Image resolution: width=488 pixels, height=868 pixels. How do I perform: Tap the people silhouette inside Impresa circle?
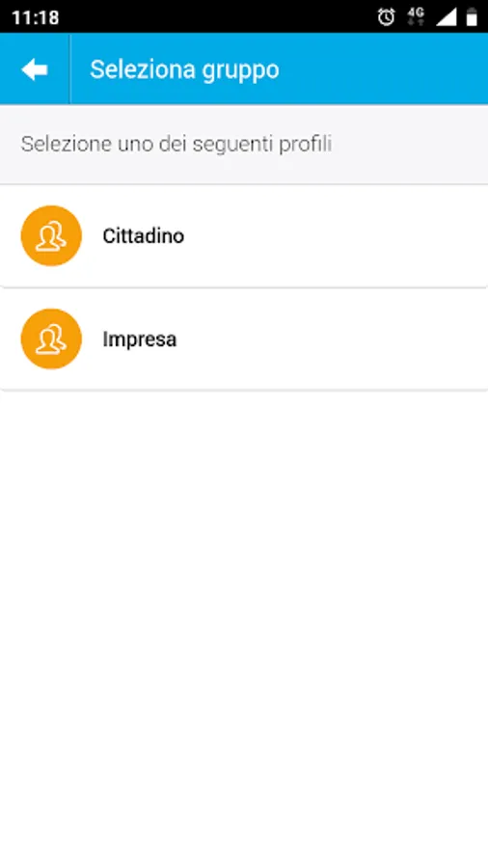click(x=51, y=339)
